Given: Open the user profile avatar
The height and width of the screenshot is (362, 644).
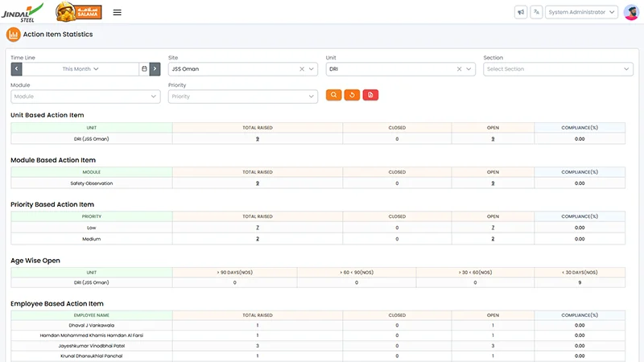Looking at the screenshot, I should 631,12.
